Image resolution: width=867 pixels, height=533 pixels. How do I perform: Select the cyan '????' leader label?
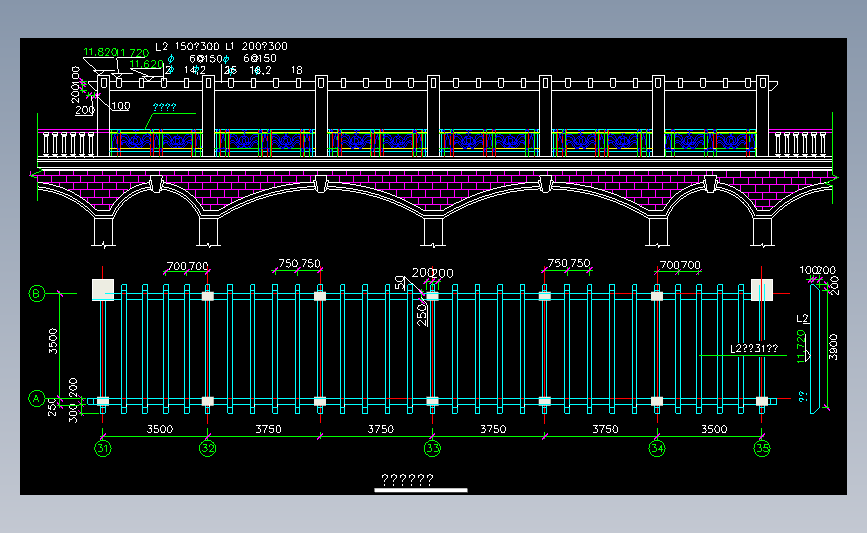coord(164,107)
